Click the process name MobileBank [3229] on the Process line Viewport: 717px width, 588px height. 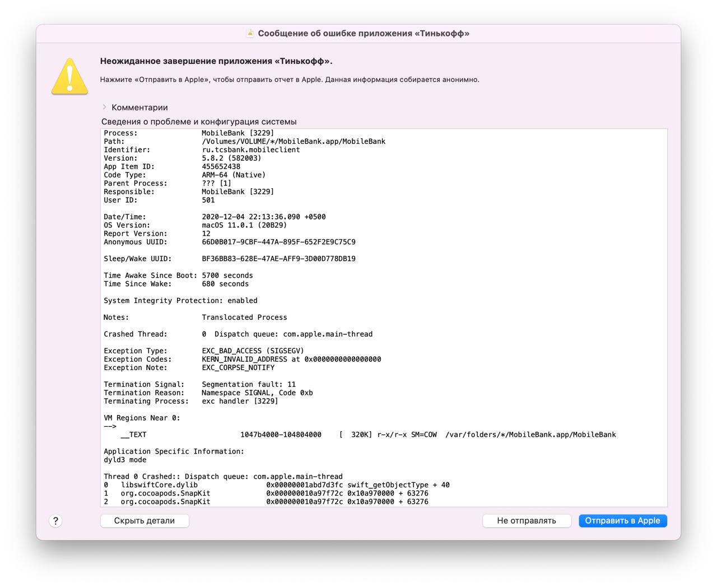238,133
